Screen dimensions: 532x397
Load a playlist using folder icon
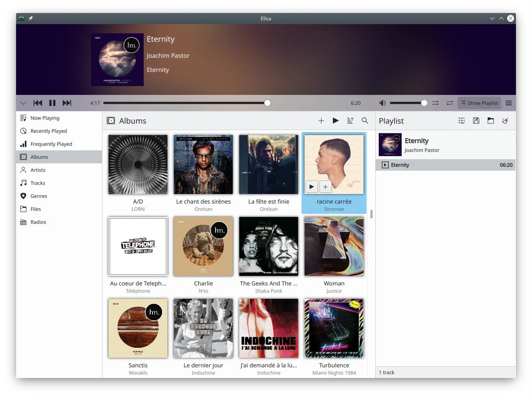[491, 121]
